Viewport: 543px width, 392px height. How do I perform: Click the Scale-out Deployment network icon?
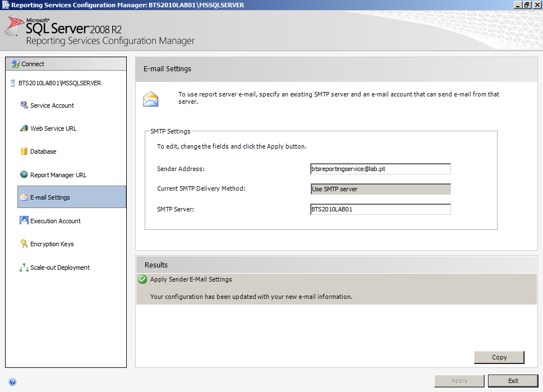click(24, 268)
